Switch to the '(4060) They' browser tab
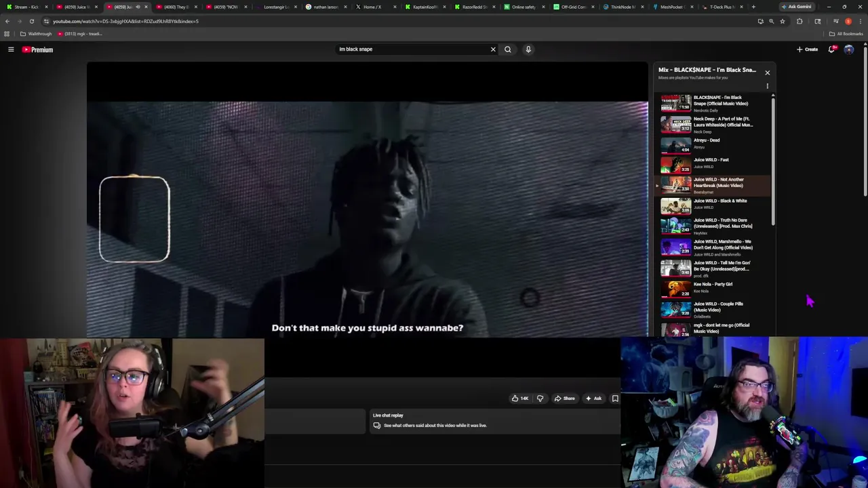 pyautogui.click(x=176, y=7)
